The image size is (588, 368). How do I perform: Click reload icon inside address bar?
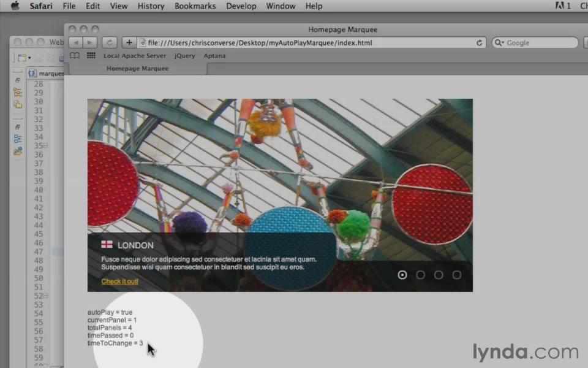pyautogui.click(x=479, y=43)
